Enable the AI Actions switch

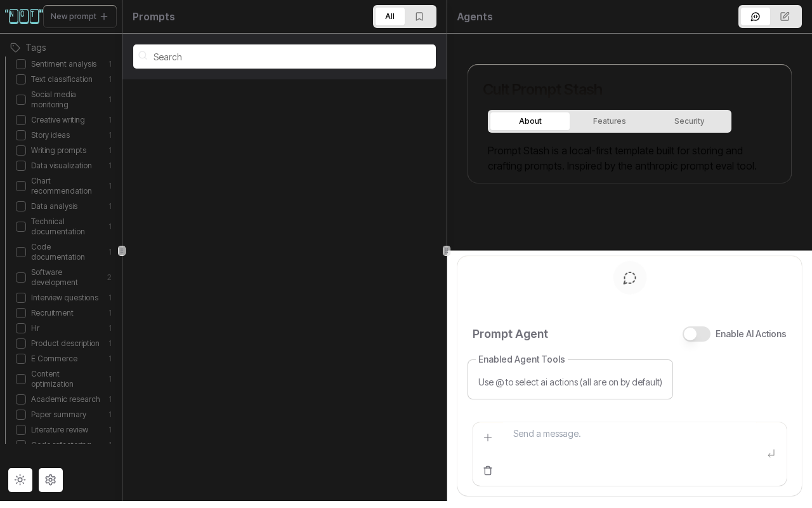[697, 334]
